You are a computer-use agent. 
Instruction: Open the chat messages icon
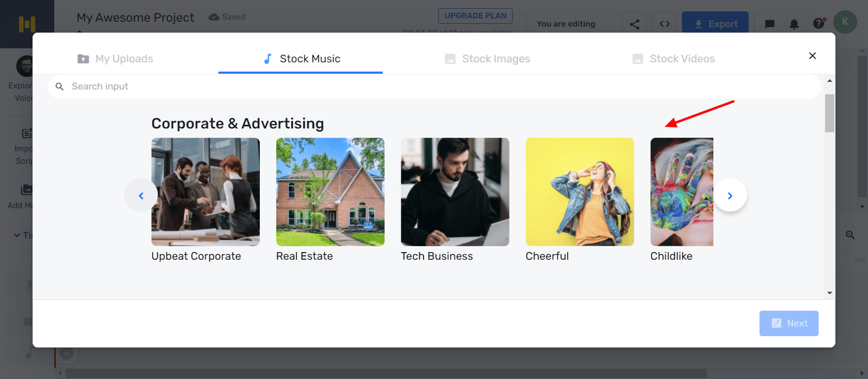point(769,24)
